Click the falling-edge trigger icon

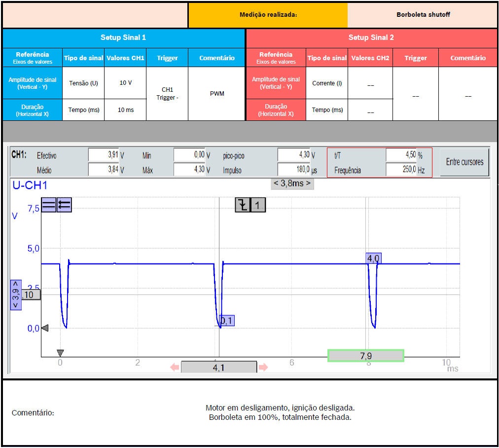click(242, 205)
